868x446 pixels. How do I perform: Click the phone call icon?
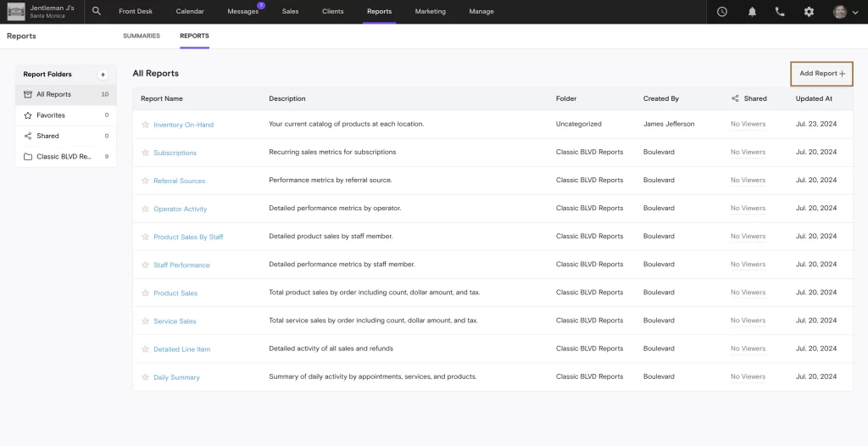(780, 12)
